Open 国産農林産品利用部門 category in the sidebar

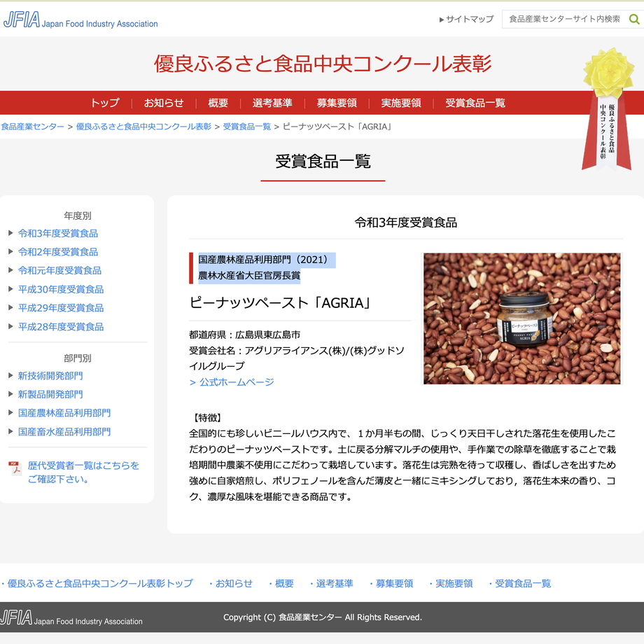click(x=64, y=413)
